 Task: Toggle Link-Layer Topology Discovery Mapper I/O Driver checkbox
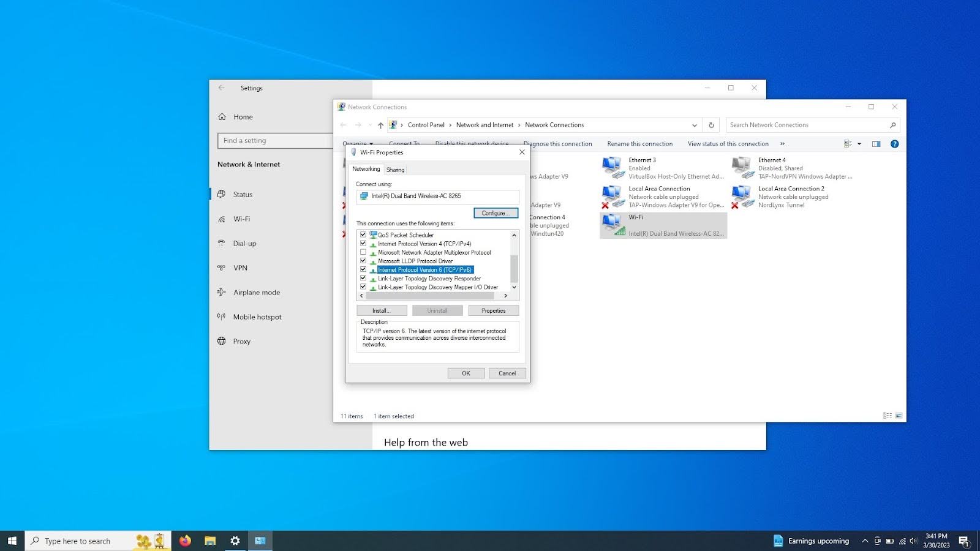[363, 287]
